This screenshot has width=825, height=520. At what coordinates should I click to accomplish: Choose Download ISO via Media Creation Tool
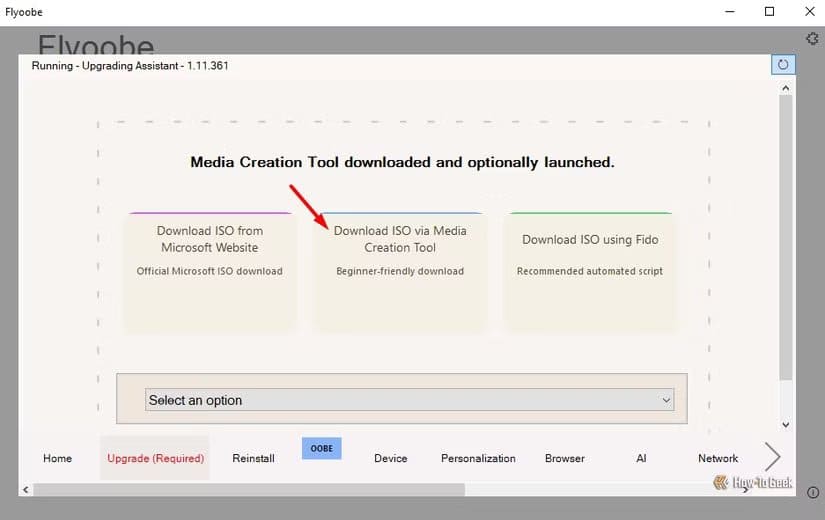(x=400, y=272)
